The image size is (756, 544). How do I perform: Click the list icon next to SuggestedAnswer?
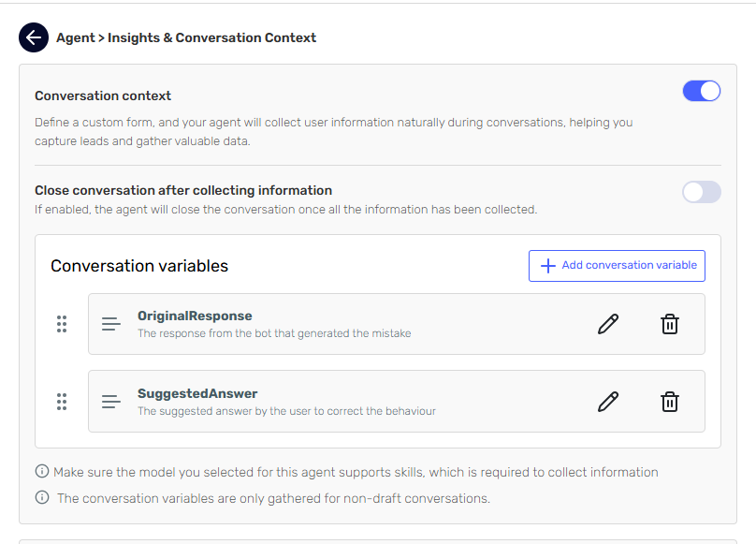click(110, 402)
